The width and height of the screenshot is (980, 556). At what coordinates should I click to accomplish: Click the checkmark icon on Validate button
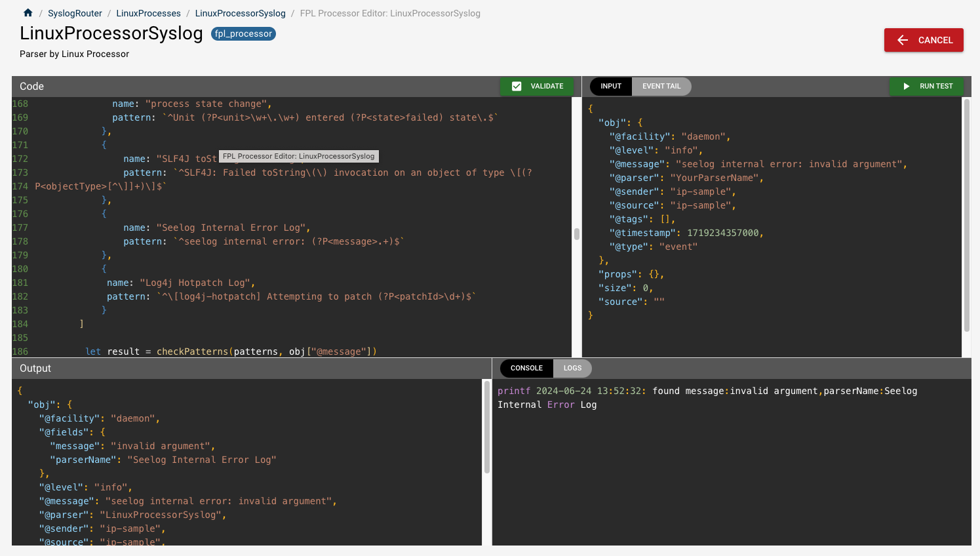tap(517, 86)
